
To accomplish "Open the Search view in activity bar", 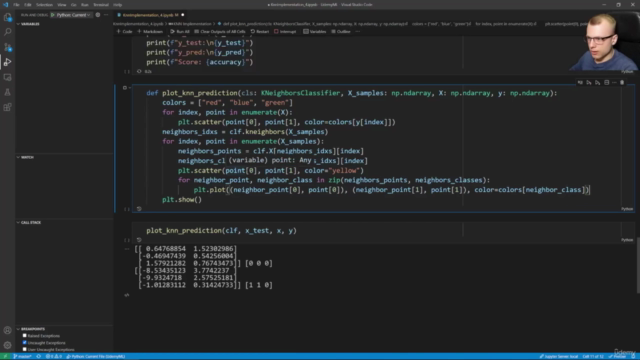I will (7, 32).
